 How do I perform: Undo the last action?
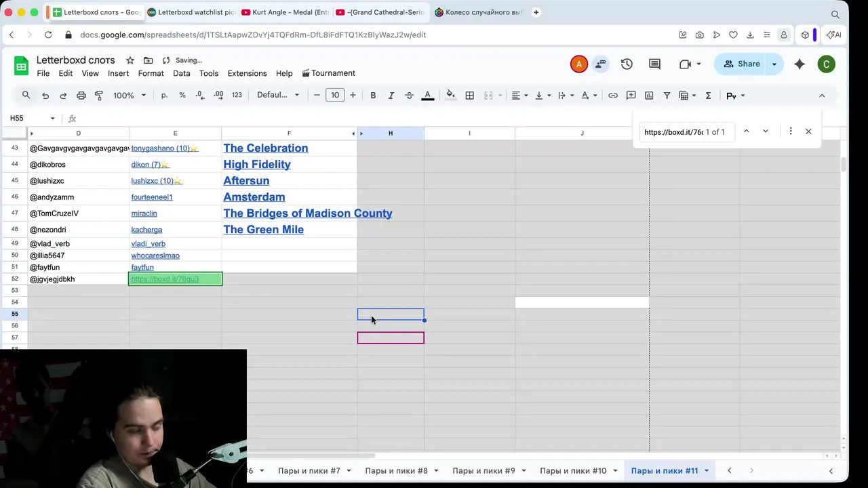[45, 96]
